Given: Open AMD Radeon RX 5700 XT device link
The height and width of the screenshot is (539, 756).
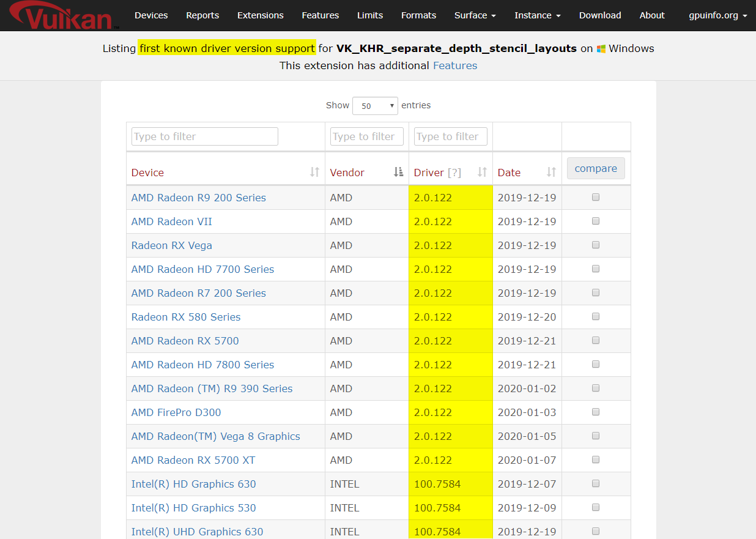Looking at the screenshot, I should click(193, 460).
